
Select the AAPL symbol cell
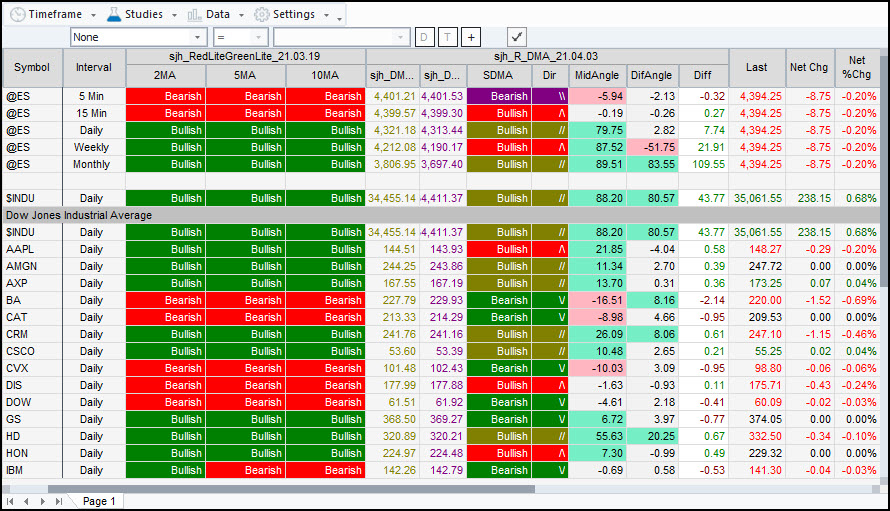pos(32,249)
